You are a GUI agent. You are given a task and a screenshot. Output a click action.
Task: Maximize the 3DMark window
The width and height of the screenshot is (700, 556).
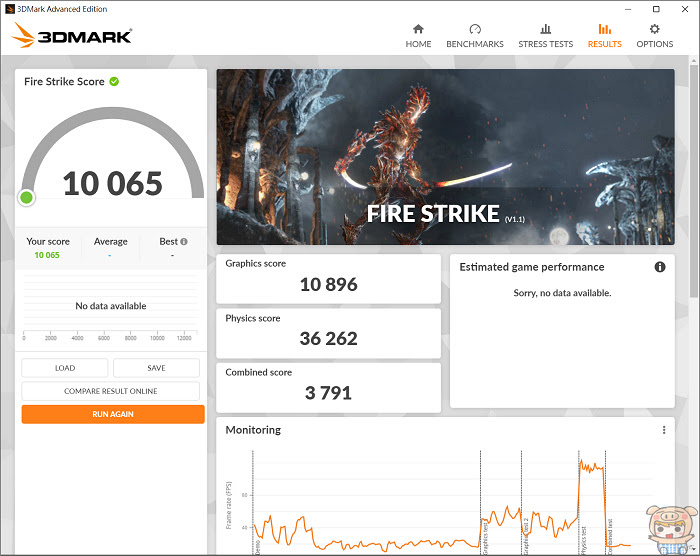point(656,9)
